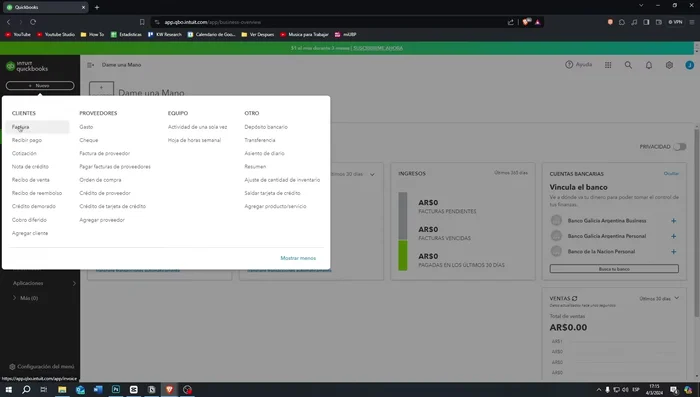Click the Brave browser taskbar icon

[169, 389]
